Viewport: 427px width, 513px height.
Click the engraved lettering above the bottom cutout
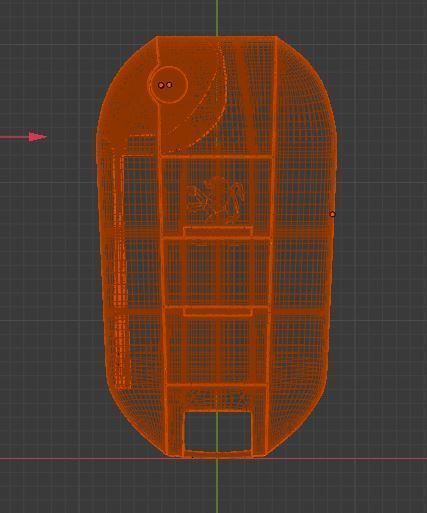(x=218, y=399)
